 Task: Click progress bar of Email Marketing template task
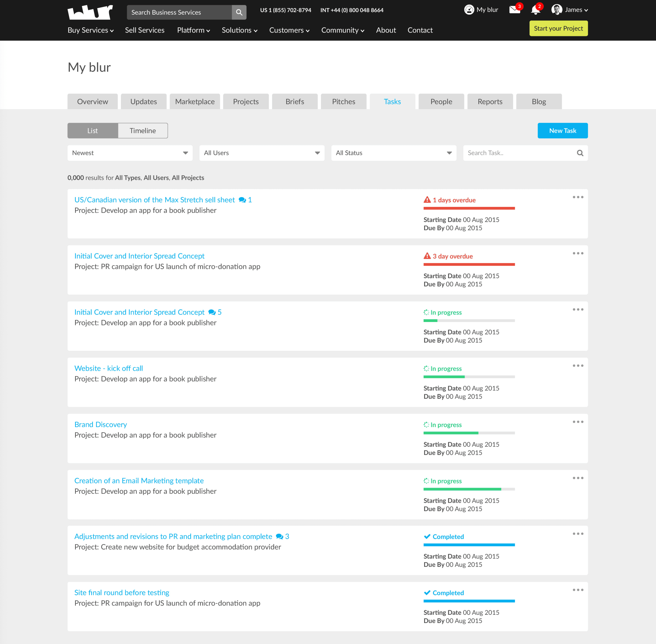[x=469, y=489]
